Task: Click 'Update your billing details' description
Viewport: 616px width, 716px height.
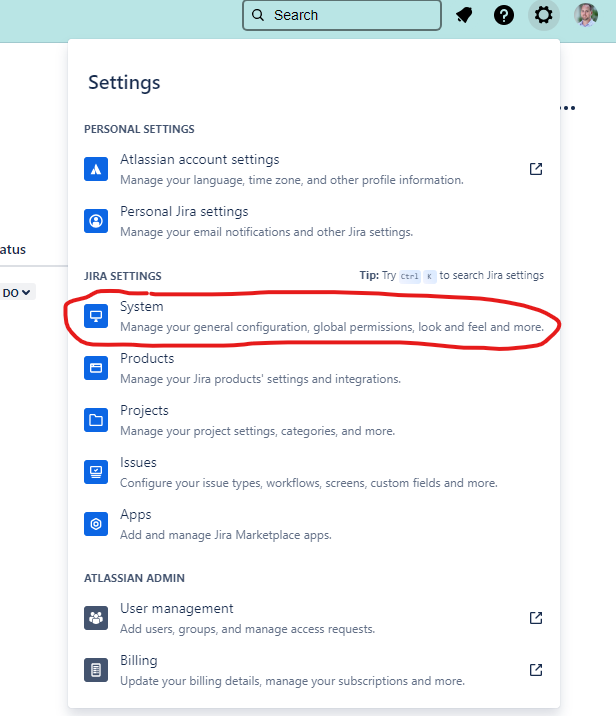Action: pos(292,681)
